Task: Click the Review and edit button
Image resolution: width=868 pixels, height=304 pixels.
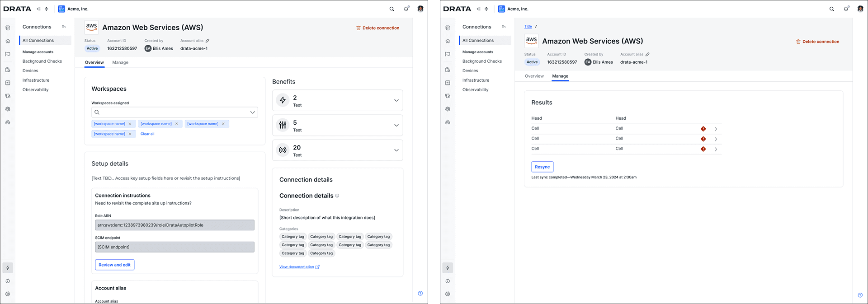Action: 114,265
